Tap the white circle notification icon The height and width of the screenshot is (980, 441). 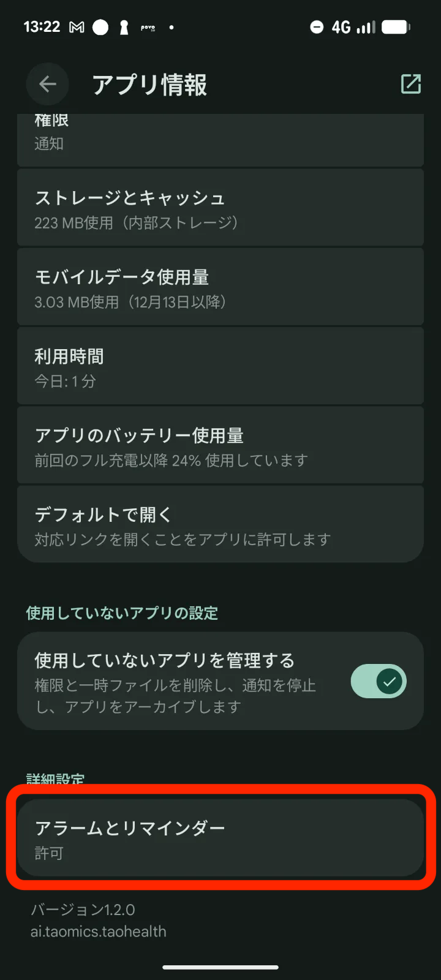[x=100, y=28]
